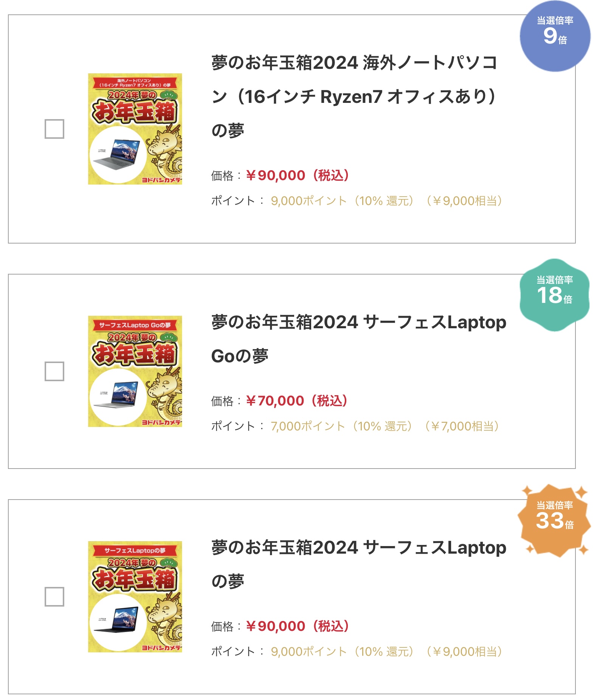This screenshot has width=597, height=700.
Task: Open 夢のお年玉箱2024 サーフェスLaptop Goの夢 title
Action: (358, 339)
